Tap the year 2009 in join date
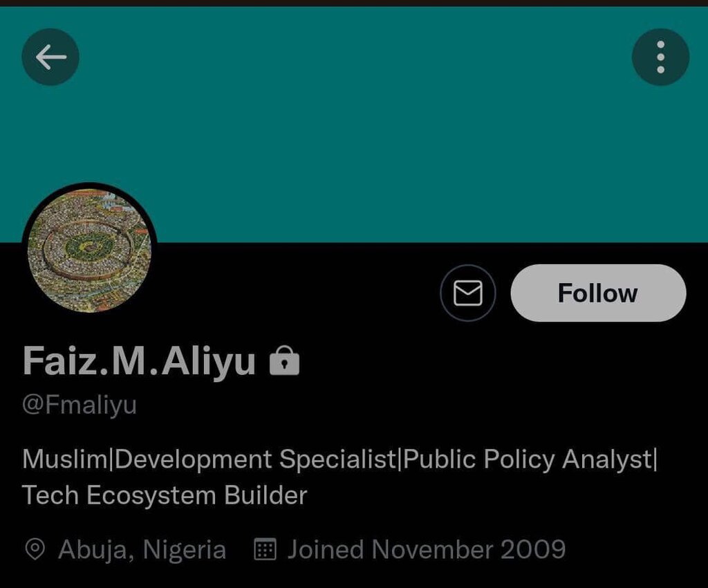 533,550
